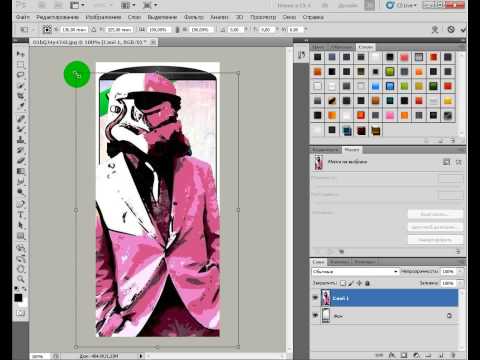
Task: Apply the pink style swatch in Styles panel
Action: click(390, 115)
